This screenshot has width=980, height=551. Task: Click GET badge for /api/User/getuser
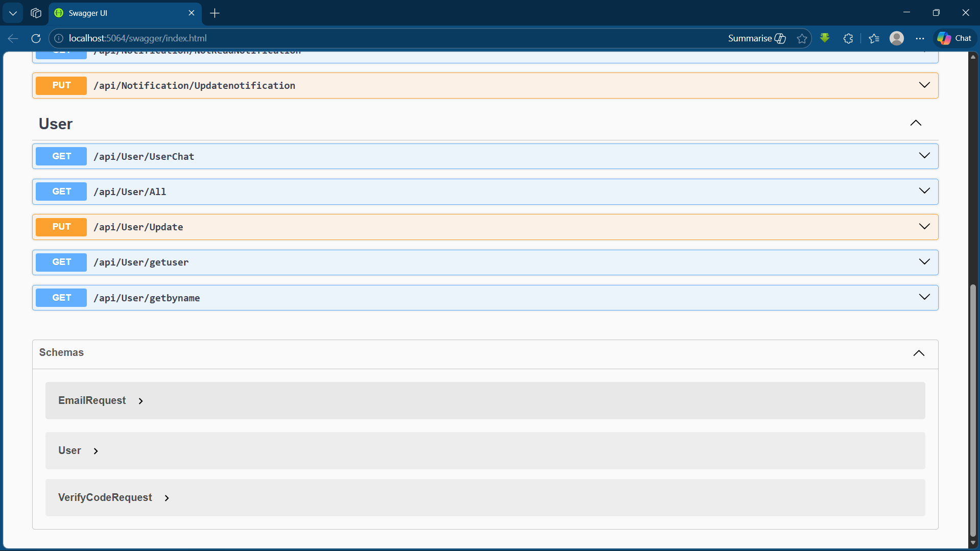coord(61,262)
